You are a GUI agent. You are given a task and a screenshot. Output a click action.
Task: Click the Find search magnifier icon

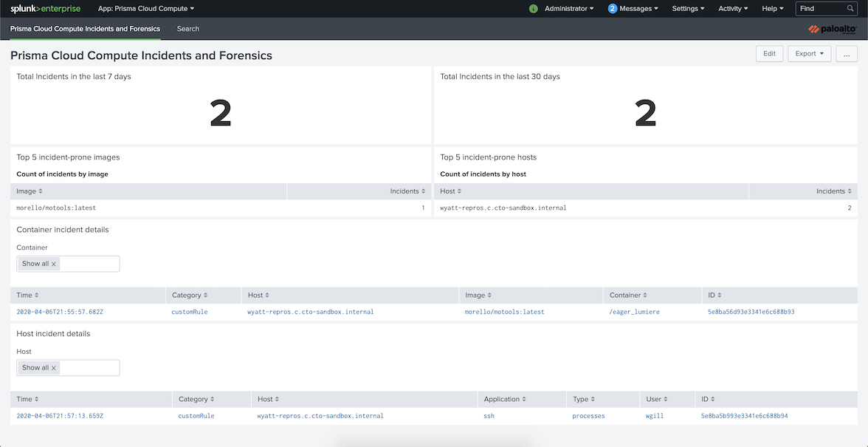(x=850, y=9)
